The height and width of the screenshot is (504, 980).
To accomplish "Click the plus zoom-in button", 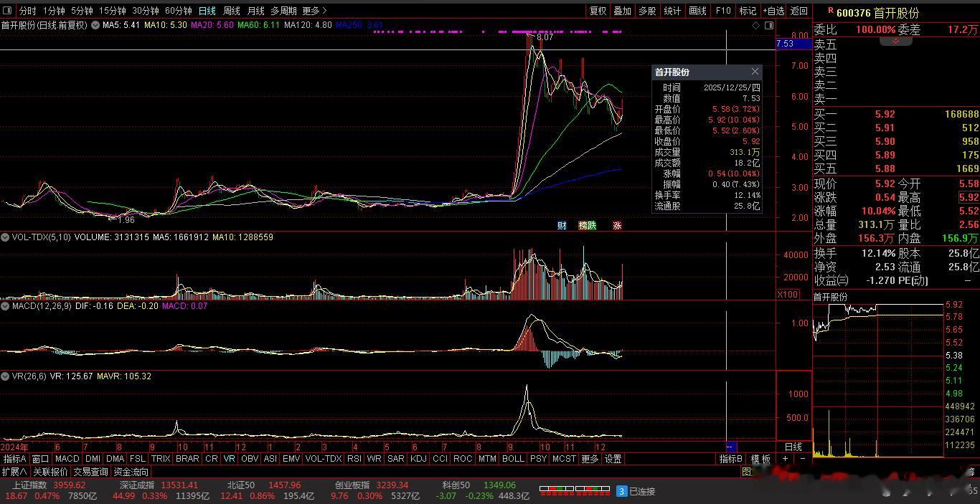I will [785, 459].
